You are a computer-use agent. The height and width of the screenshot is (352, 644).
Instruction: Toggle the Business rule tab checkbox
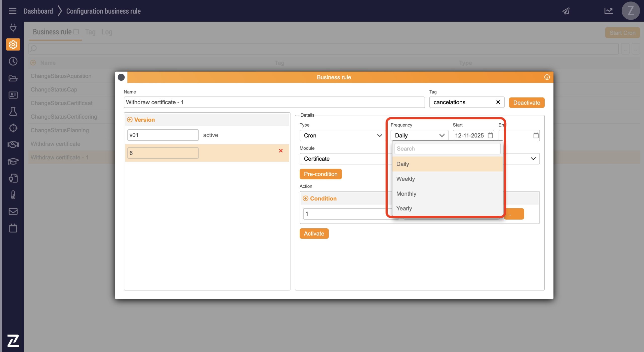(76, 32)
